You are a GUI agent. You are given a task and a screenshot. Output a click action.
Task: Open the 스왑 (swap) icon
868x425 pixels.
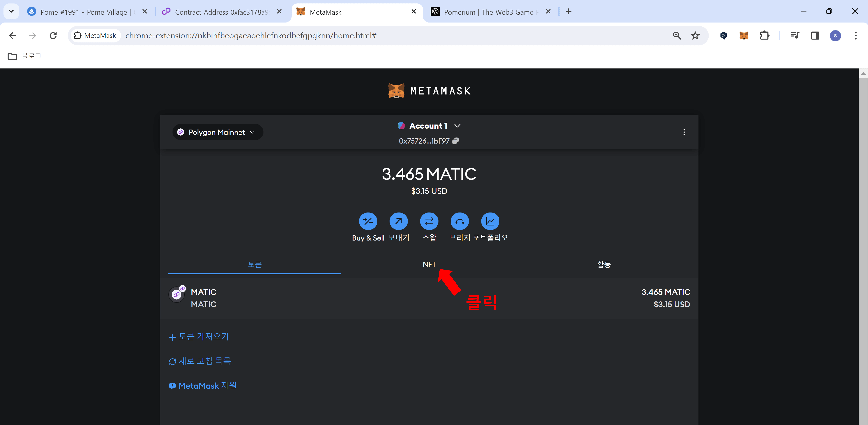429,221
